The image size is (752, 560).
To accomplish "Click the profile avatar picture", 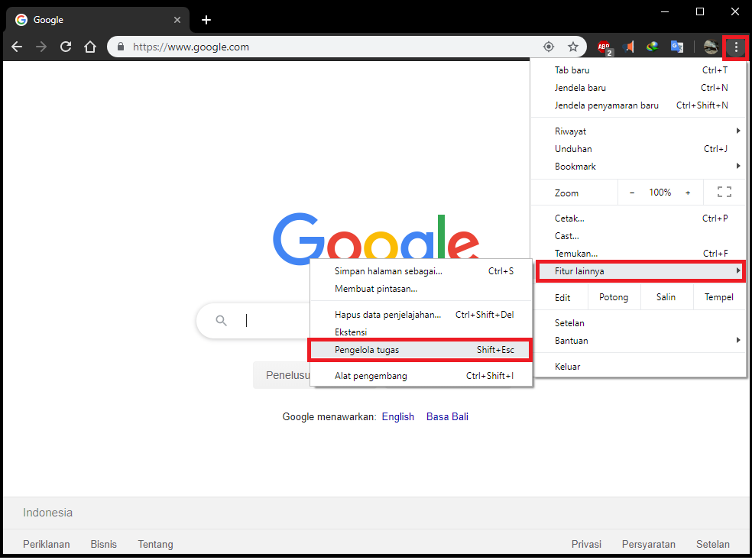I will (711, 47).
